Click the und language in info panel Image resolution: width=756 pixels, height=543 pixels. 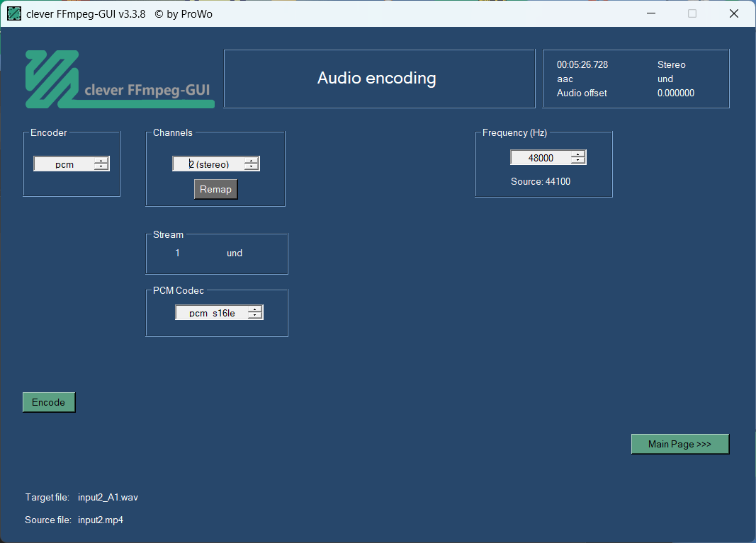tap(665, 79)
